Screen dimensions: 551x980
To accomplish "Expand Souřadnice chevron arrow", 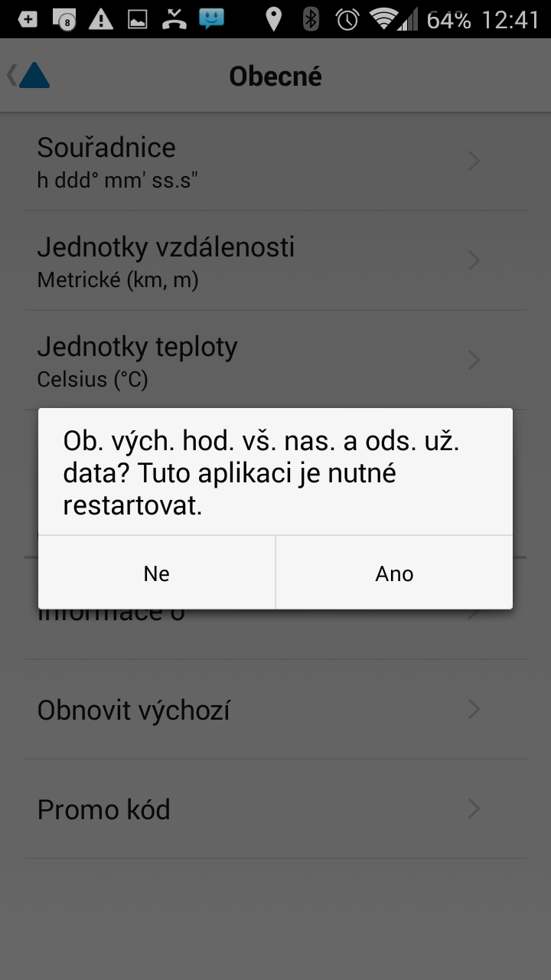I will [474, 161].
